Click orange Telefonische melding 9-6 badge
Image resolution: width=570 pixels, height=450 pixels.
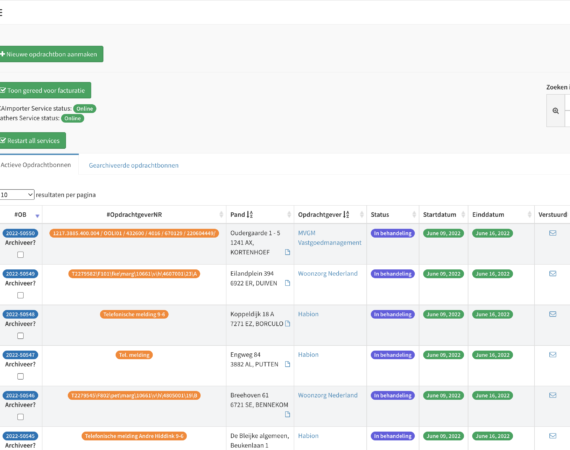134,314
